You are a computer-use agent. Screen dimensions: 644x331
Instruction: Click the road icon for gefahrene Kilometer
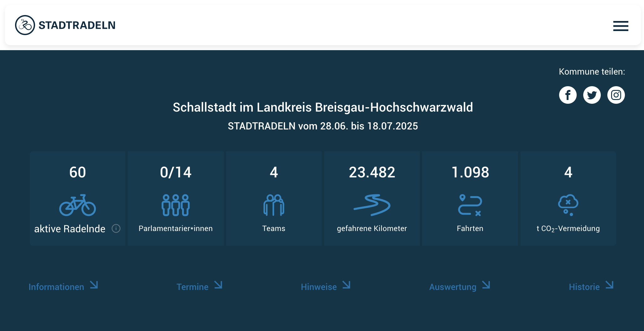(372, 205)
